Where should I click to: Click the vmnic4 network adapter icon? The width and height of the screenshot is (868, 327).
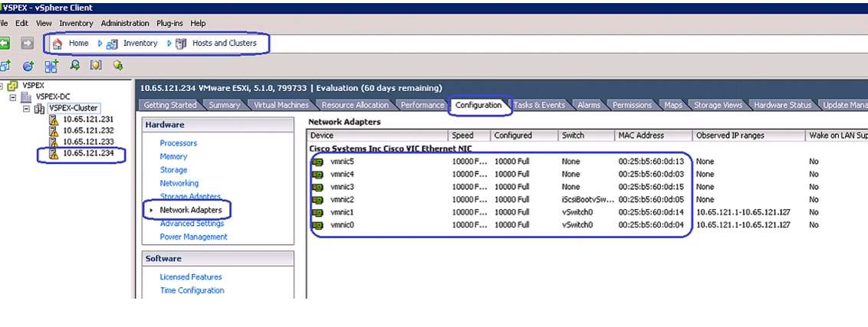pos(317,175)
